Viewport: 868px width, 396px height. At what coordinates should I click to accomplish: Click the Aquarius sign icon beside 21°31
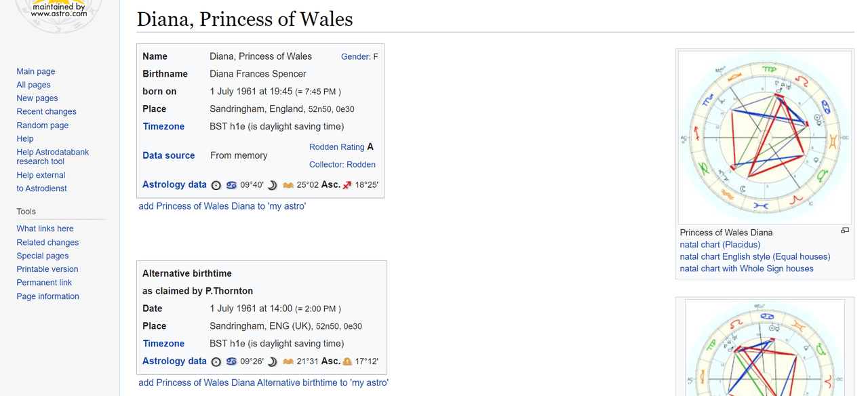[288, 361]
